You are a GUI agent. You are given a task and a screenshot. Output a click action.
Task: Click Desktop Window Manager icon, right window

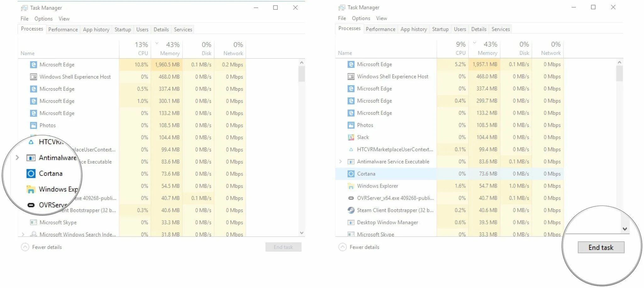pyautogui.click(x=351, y=223)
